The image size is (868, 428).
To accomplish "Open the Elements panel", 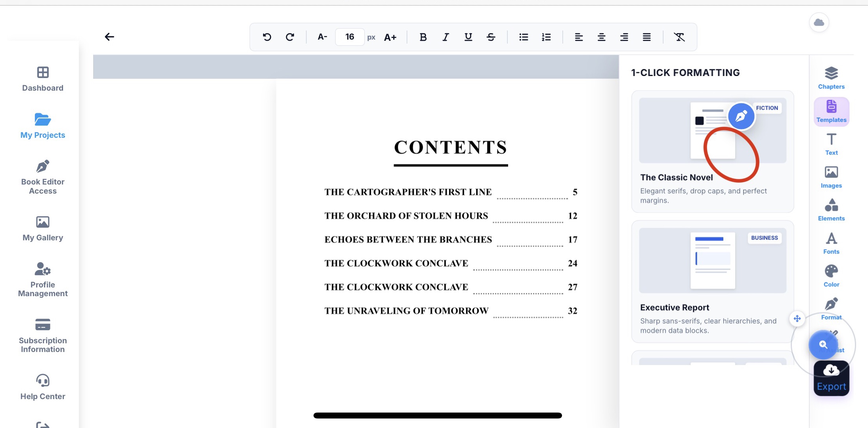I will tap(831, 210).
